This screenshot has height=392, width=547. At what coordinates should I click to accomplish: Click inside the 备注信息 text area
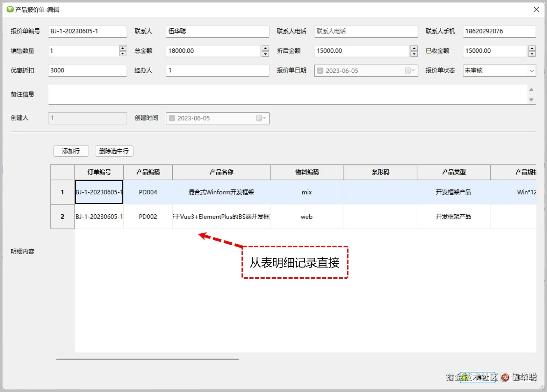point(288,94)
